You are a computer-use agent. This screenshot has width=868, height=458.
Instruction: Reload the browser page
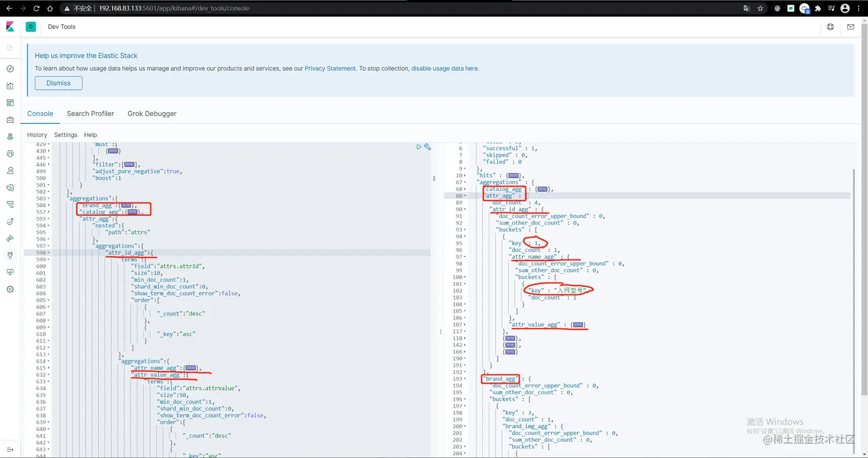[x=37, y=9]
